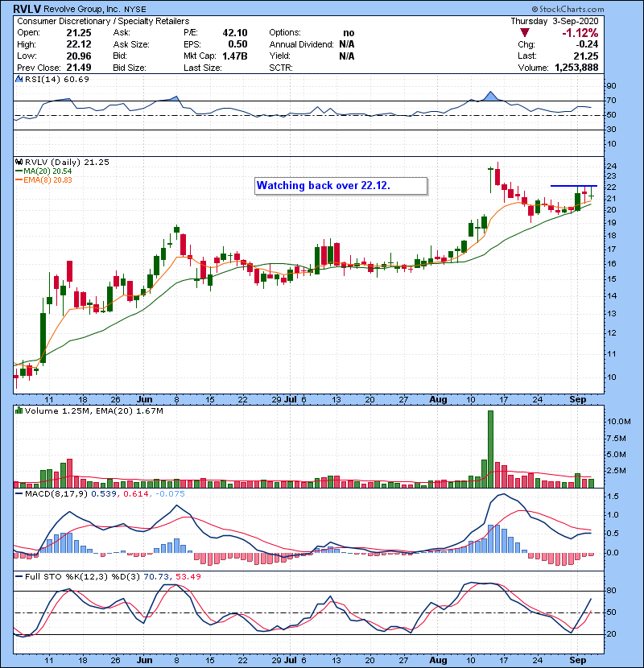Click the Full STO legend line marker
The width and height of the screenshot is (644, 668).
tap(19, 576)
